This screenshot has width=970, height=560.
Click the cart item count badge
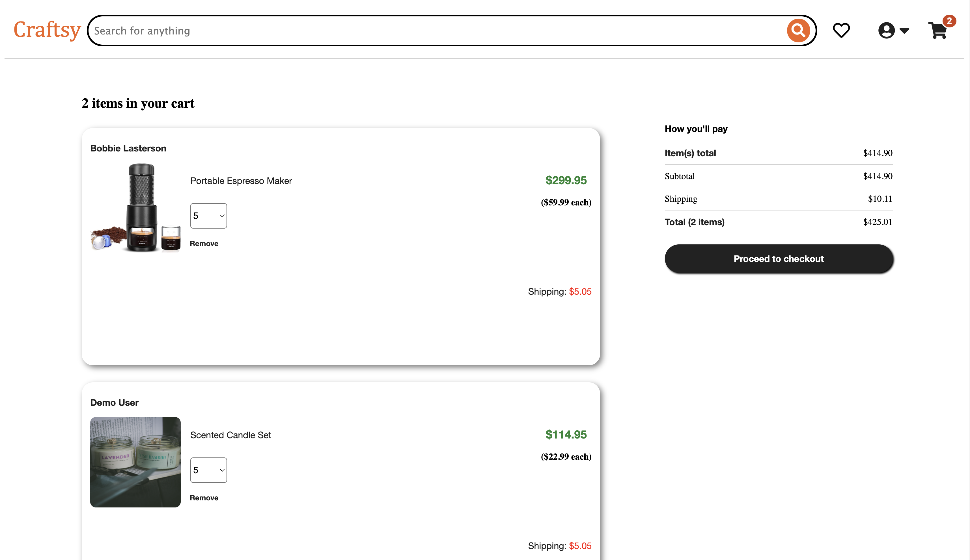point(949,21)
